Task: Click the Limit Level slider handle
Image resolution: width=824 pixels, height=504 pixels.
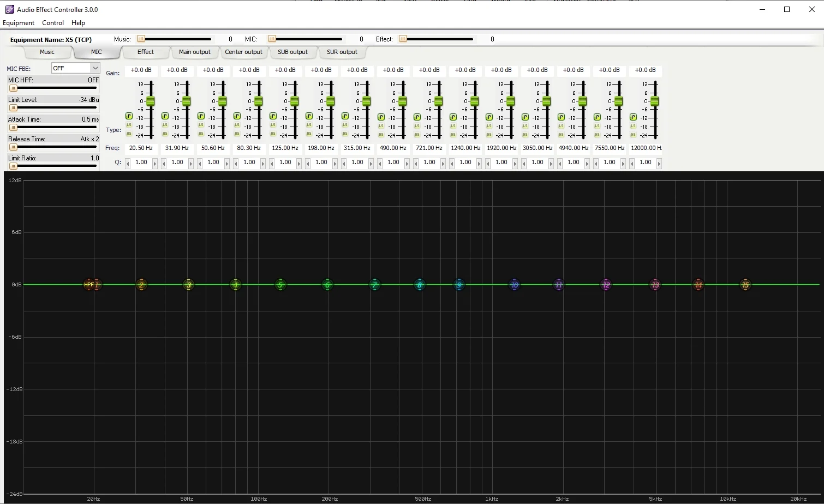Action: point(13,108)
